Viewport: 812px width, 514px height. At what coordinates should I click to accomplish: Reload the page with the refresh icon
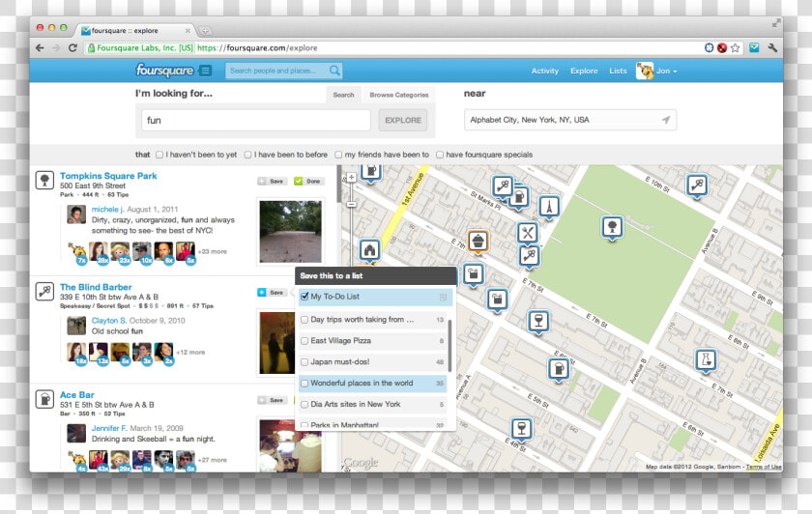click(73, 48)
